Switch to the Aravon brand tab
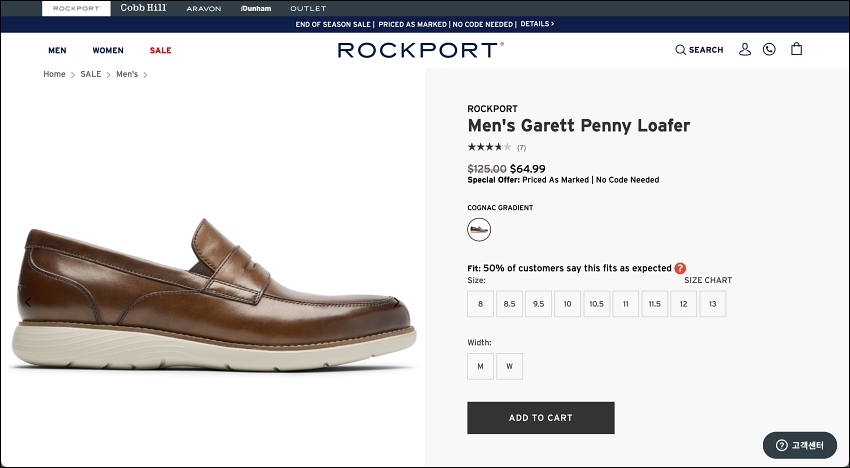This screenshot has height=468, width=850. pos(203,9)
